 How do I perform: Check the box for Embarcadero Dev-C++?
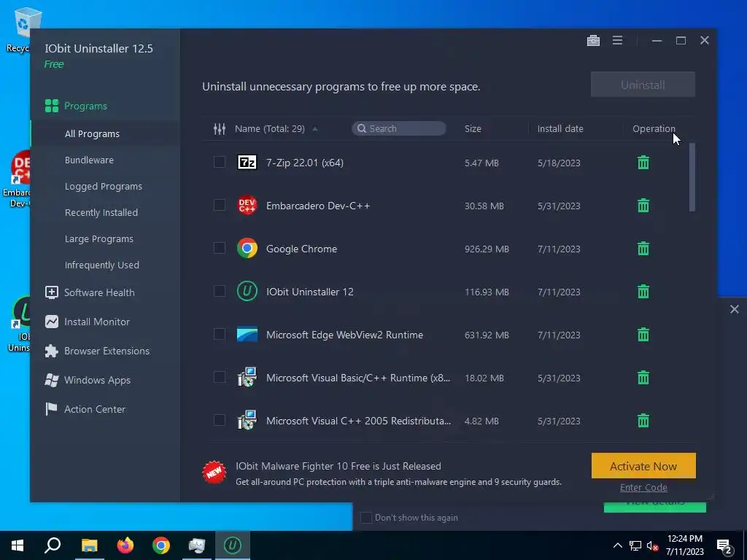tap(219, 205)
